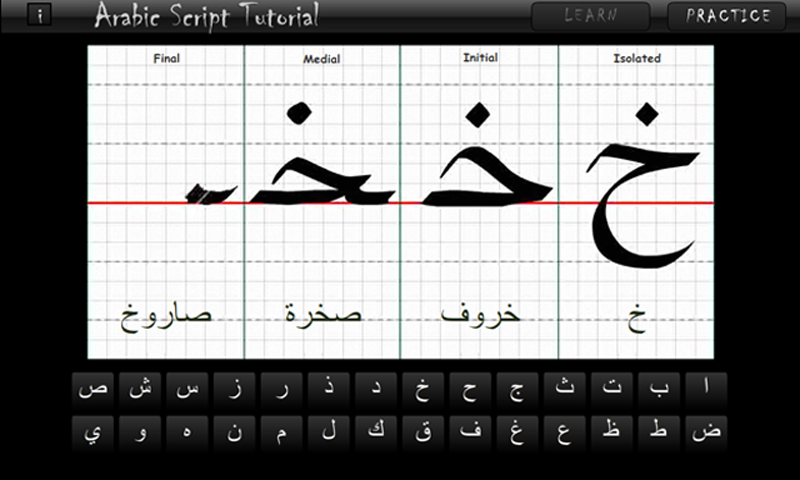Select the letter Dhal (ذ) key
Viewport: 800px width, 480px height.
[329, 390]
